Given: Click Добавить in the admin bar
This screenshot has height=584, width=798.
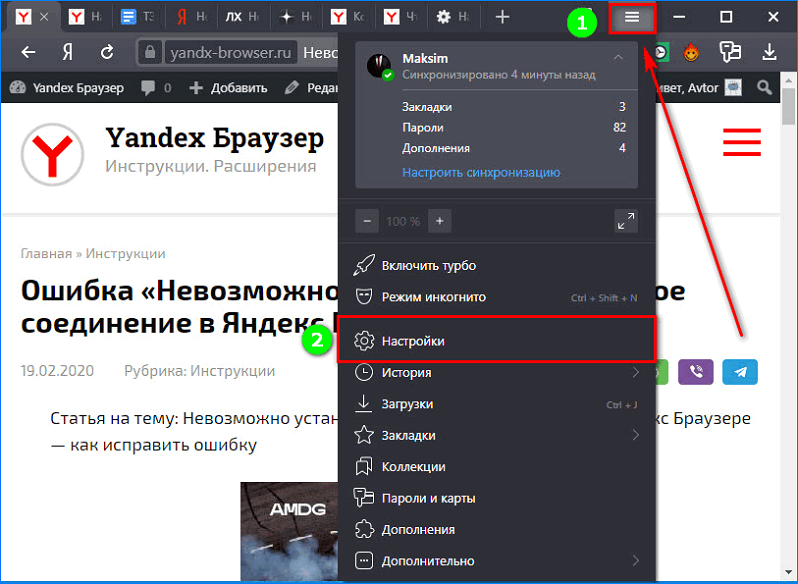Looking at the screenshot, I should click(x=228, y=88).
